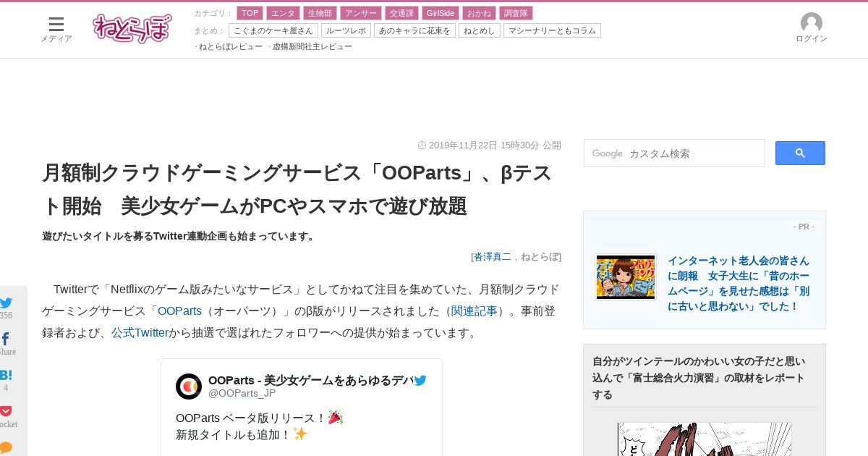Open PR article thumbnail image
Image resolution: width=868 pixels, height=456 pixels.
626,276
